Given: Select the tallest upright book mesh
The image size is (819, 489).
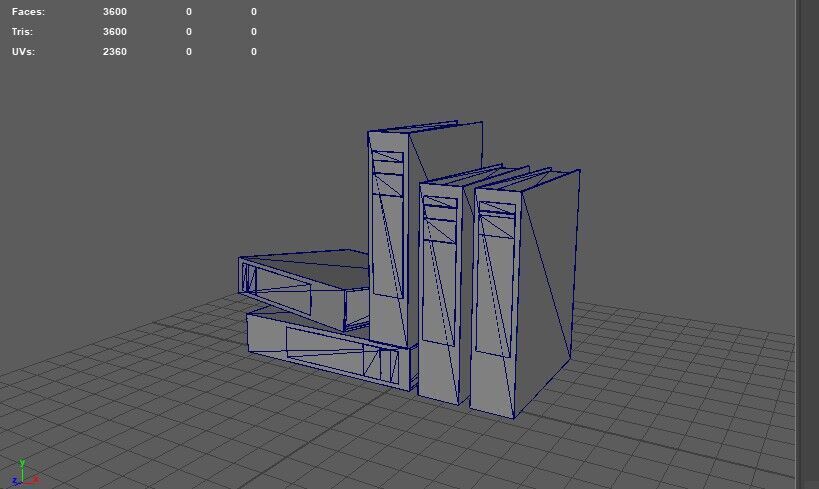Looking at the screenshot, I should click(x=388, y=235).
